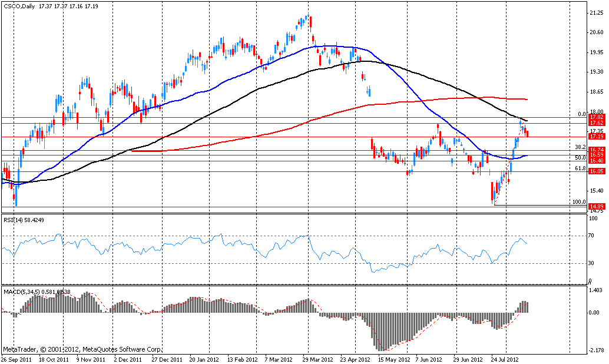
Task: Click the 16.74 price level tag
Action: [x=596, y=150]
